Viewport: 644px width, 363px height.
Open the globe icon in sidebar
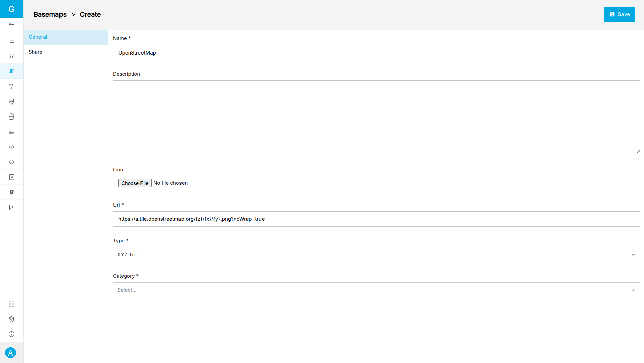point(11,319)
